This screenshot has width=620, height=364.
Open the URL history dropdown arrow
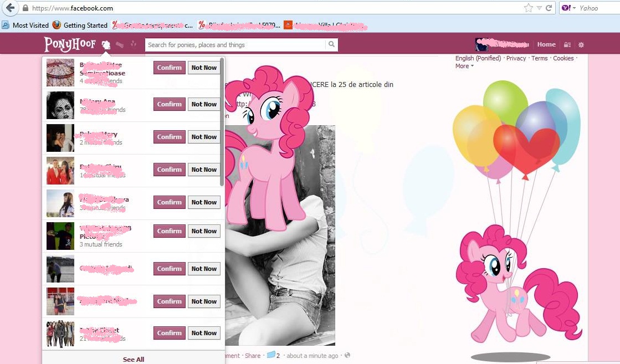(539, 8)
